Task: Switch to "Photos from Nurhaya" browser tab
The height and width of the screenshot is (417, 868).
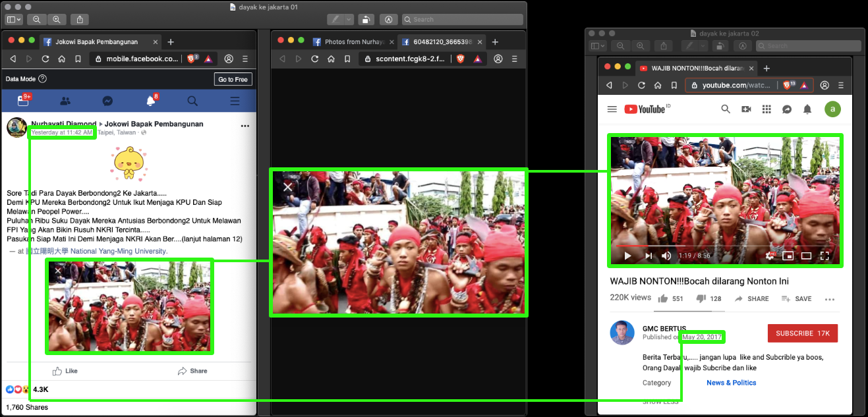Action: [x=349, y=42]
